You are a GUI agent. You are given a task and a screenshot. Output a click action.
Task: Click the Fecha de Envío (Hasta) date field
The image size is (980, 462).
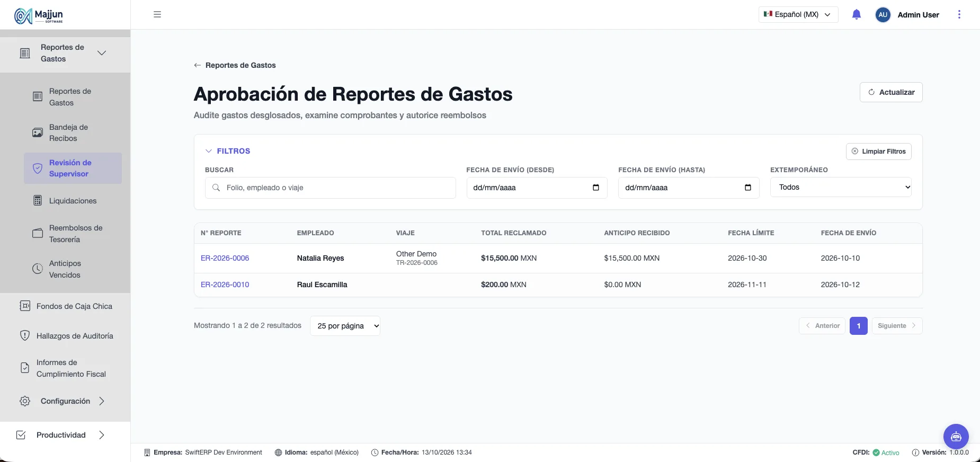689,188
